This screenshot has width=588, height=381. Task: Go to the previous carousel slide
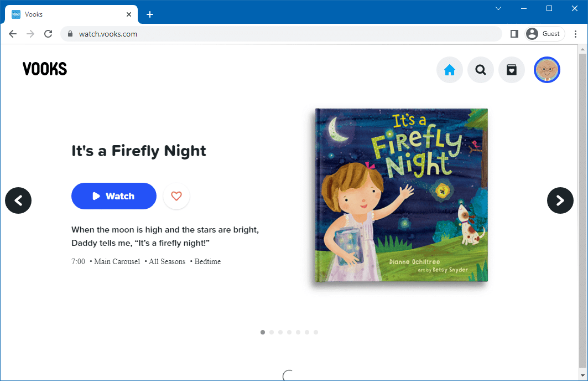click(x=18, y=200)
